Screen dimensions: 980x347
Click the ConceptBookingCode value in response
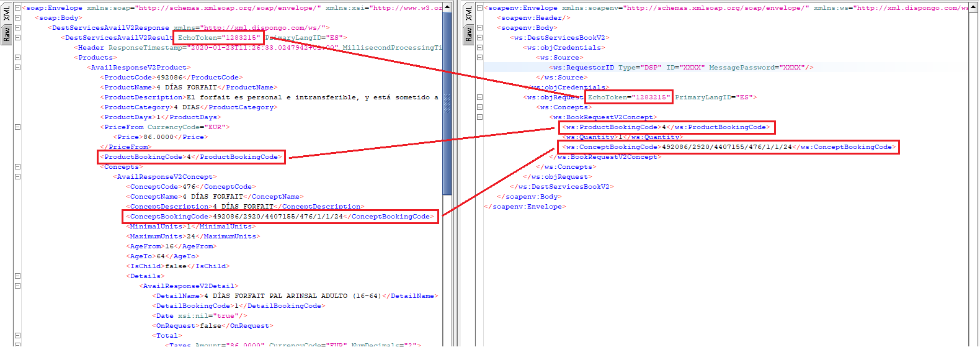click(277, 217)
